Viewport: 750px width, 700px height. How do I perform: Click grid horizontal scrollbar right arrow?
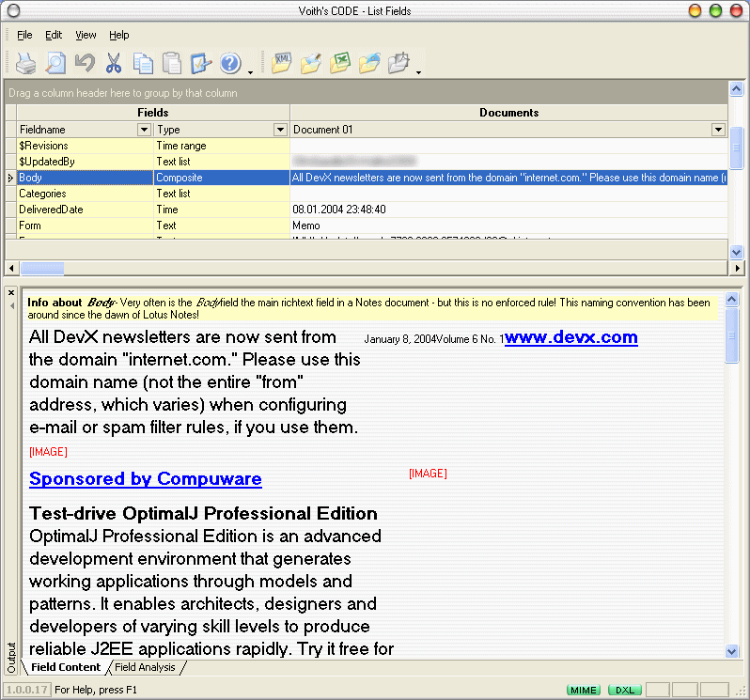coord(737,268)
